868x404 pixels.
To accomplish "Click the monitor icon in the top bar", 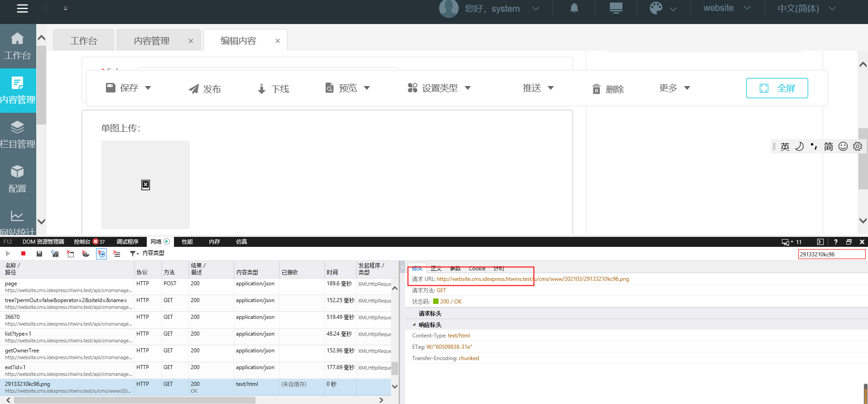I will pos(616,8).
